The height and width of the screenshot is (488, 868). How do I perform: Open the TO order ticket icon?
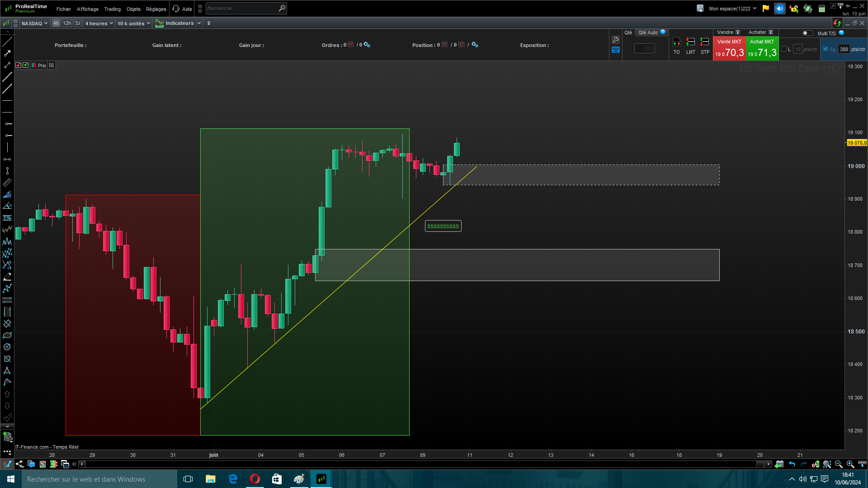click(x=676, y=42)
